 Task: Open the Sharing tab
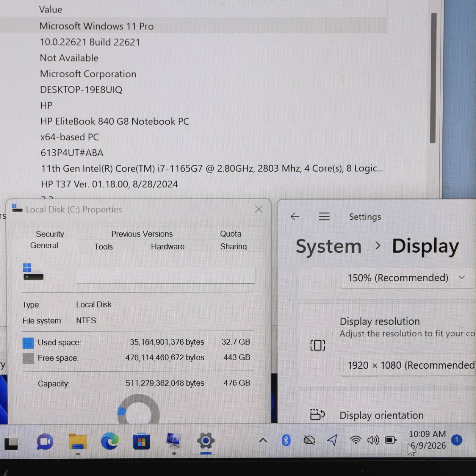[234, 247]
